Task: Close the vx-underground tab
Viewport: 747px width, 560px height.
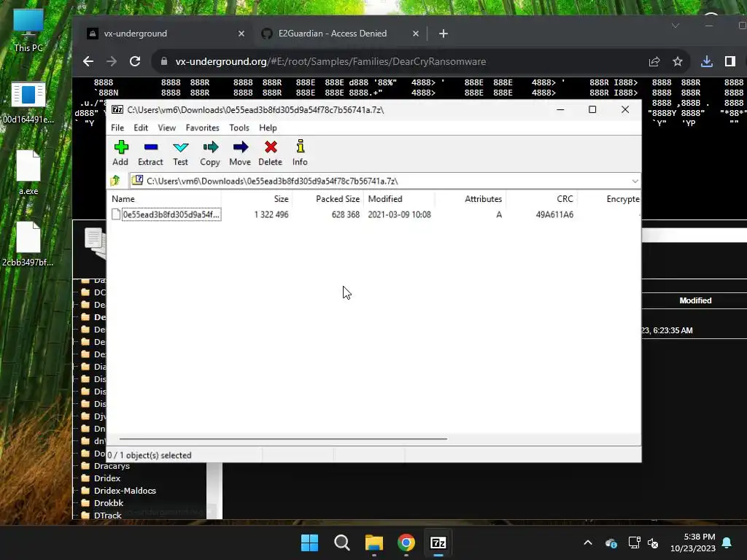Action: coord(241,34)
